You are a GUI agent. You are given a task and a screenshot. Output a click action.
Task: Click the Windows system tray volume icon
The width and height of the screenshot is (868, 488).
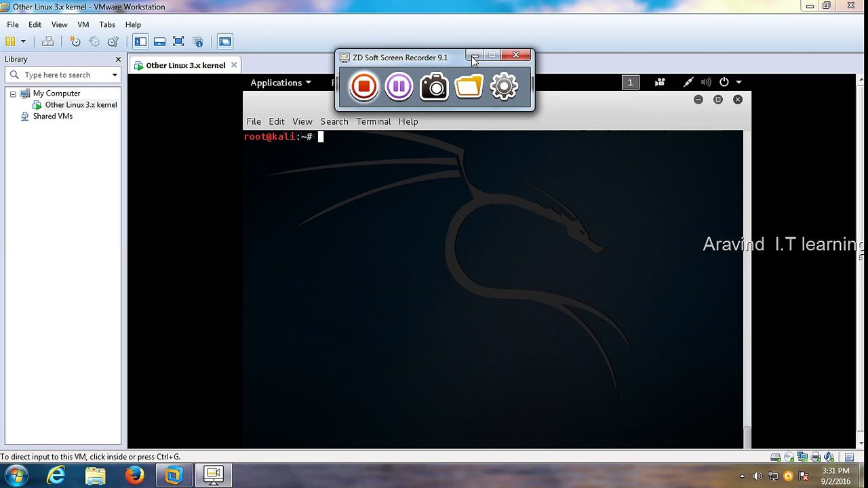757,476
